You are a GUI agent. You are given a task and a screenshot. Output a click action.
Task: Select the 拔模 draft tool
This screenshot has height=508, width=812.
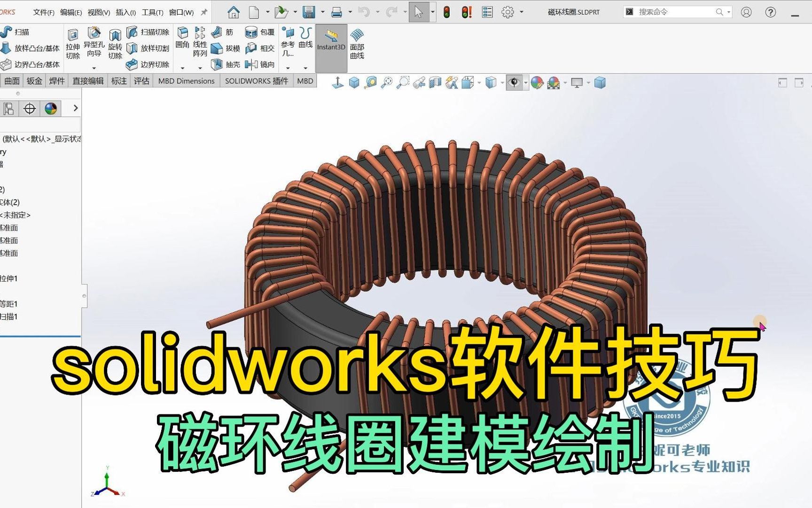click(x=226, y=48)
